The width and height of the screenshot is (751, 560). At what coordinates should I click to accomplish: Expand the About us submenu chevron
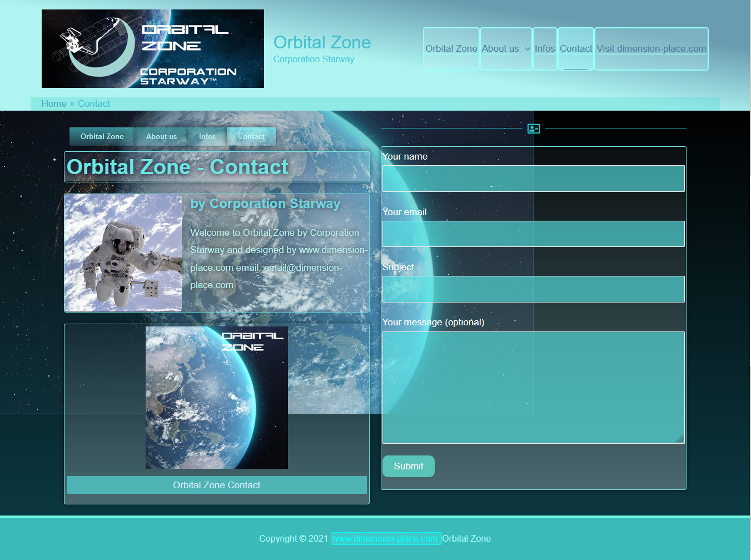click(527, 49)
